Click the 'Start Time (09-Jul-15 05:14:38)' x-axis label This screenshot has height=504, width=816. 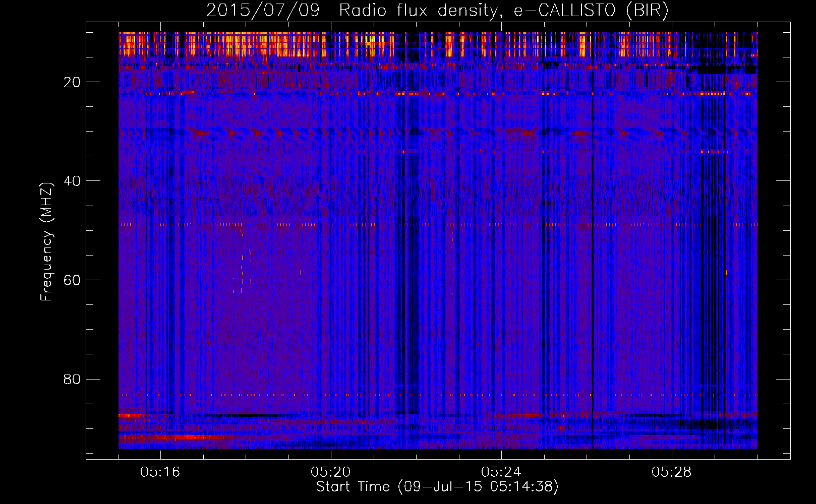[437, 487]
